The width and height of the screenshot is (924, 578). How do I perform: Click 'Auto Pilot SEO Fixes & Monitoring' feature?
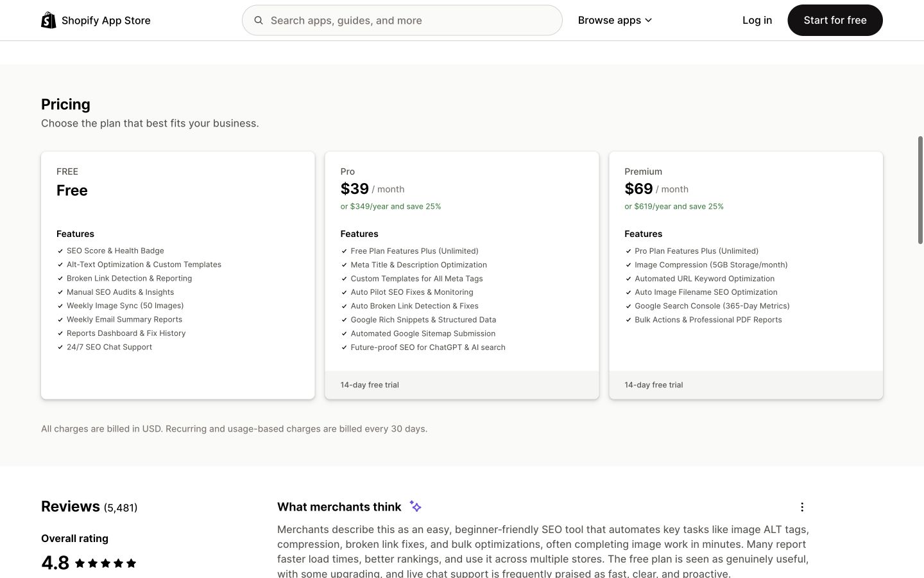(412, 292)
